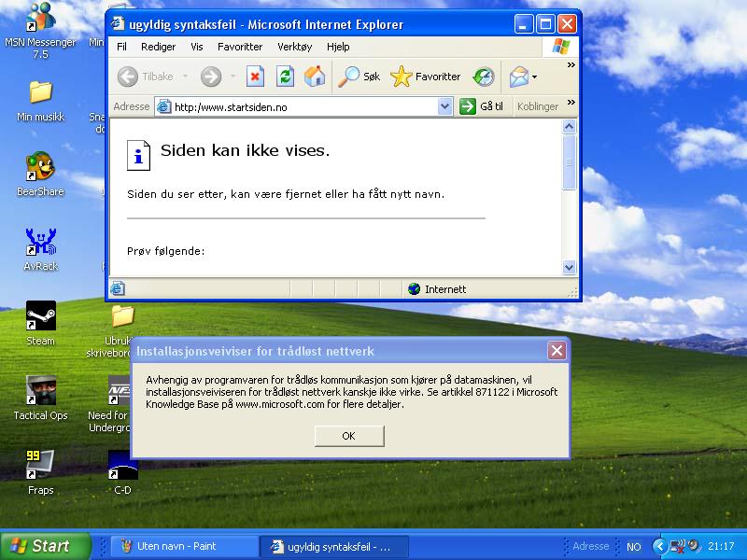
Task: Click the Internett zone globe icon
Action: point(414,288)
